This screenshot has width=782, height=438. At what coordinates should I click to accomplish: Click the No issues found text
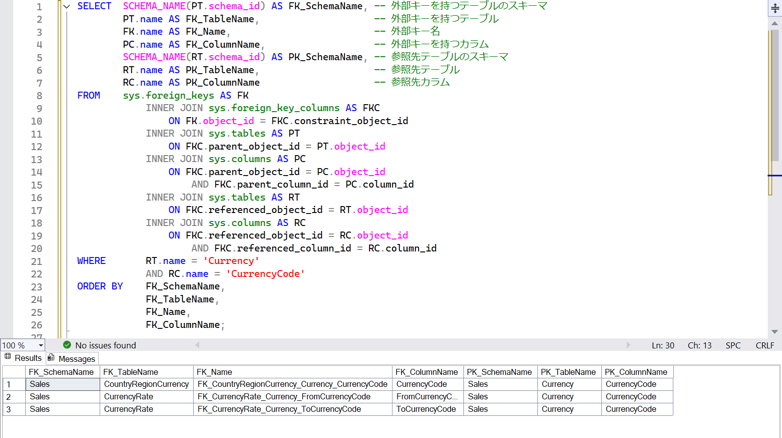tap(105, 345)
